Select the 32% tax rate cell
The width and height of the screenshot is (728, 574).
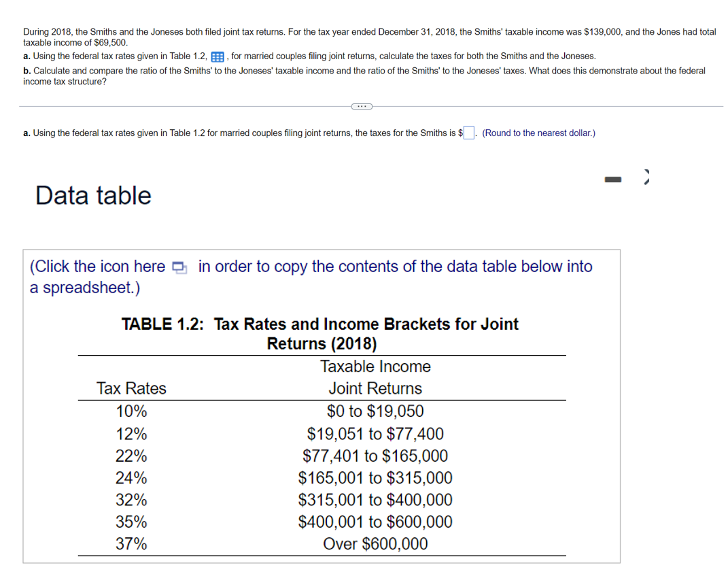tap(131, 500)
